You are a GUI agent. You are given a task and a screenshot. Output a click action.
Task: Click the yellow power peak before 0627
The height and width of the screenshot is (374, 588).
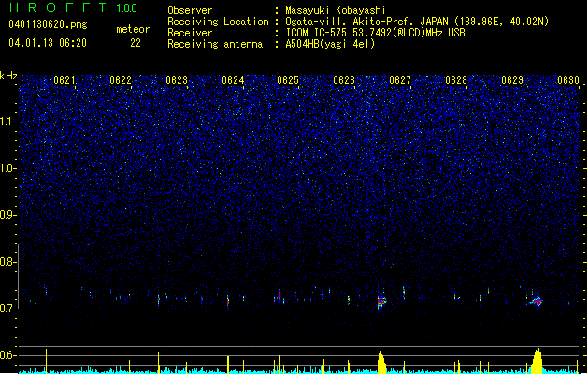[x=381, y=362]
